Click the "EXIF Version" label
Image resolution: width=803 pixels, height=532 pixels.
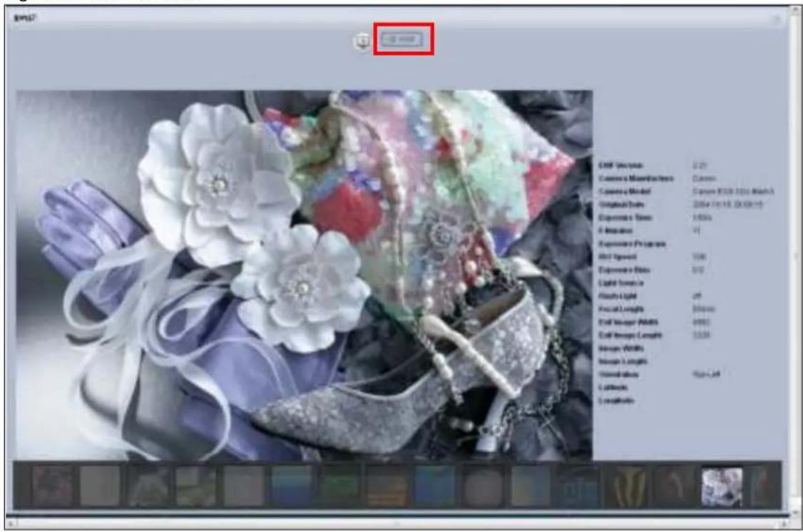(620, 165)
